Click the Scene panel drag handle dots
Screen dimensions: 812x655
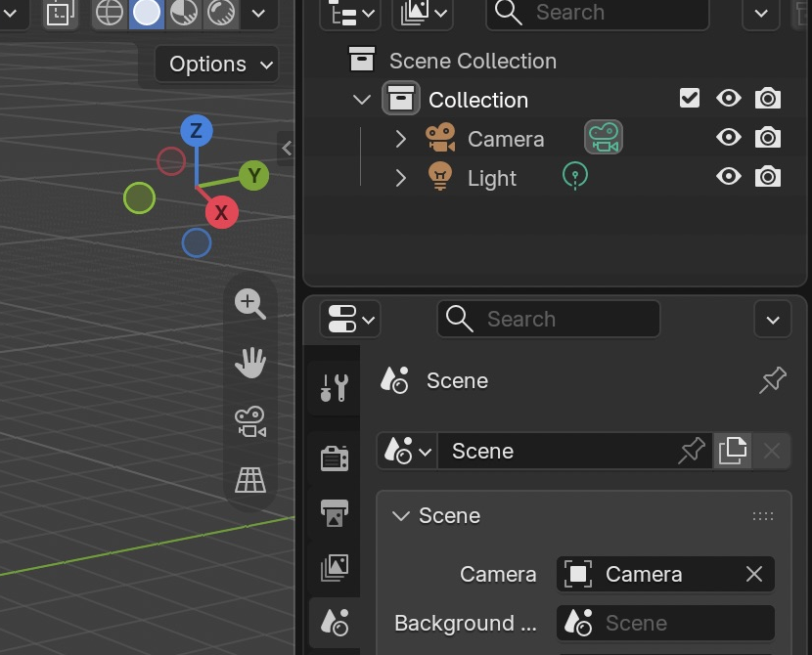763,516
